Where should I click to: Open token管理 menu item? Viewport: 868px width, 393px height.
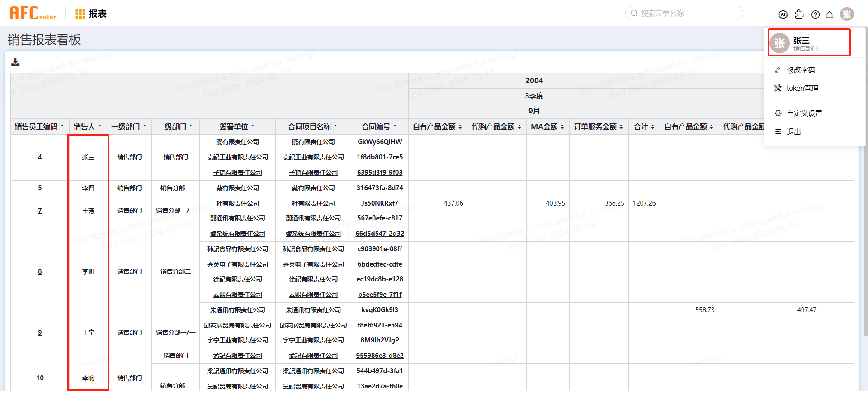click(x=802, y=88)
